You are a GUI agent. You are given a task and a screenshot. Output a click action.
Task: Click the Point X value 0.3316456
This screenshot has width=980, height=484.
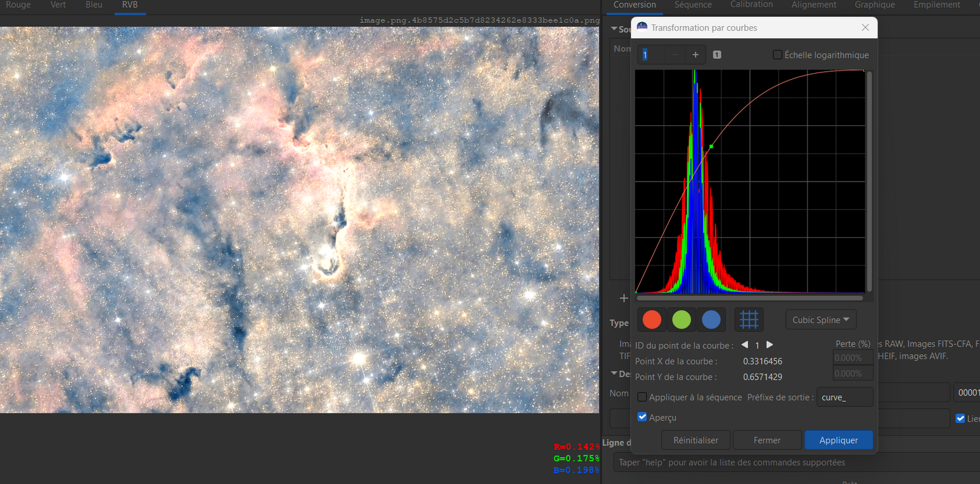pos(762,361)
